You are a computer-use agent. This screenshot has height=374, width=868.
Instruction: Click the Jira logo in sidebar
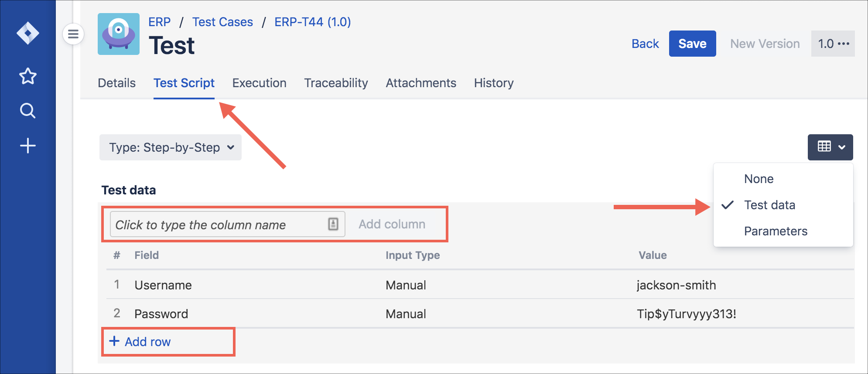click(x=28, y=33)
